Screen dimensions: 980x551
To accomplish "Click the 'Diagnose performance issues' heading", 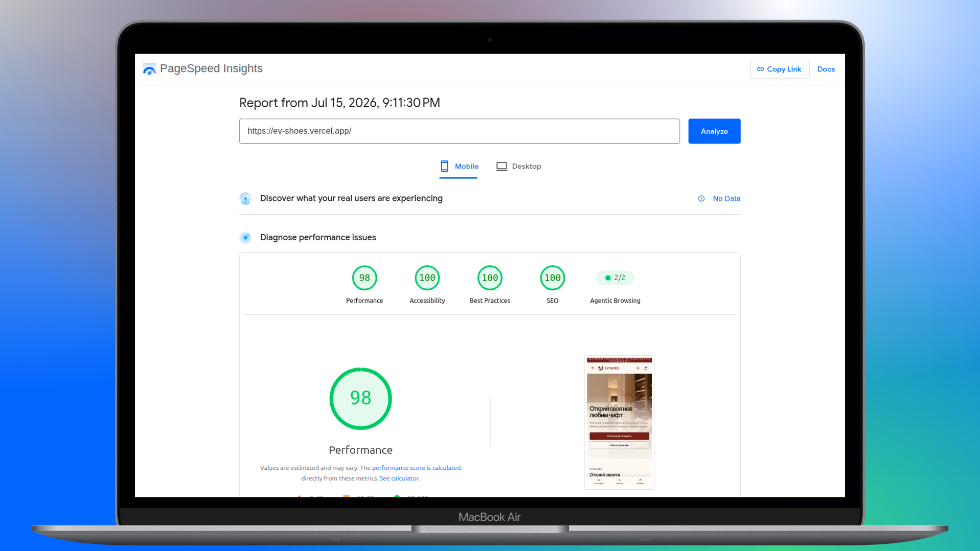I will click(318, 237).
